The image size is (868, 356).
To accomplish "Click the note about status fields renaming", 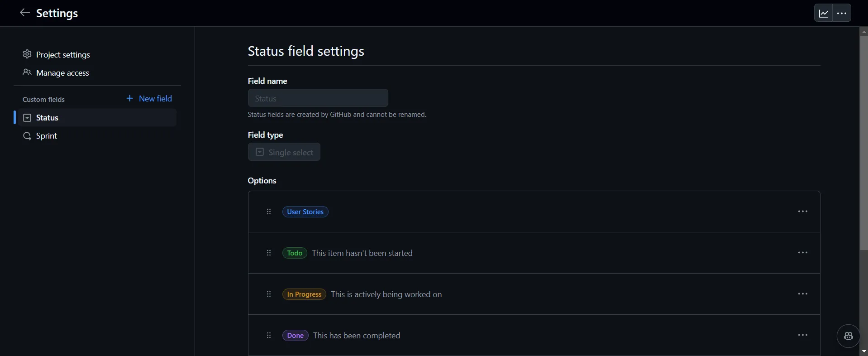I will (x=337, y=115).
